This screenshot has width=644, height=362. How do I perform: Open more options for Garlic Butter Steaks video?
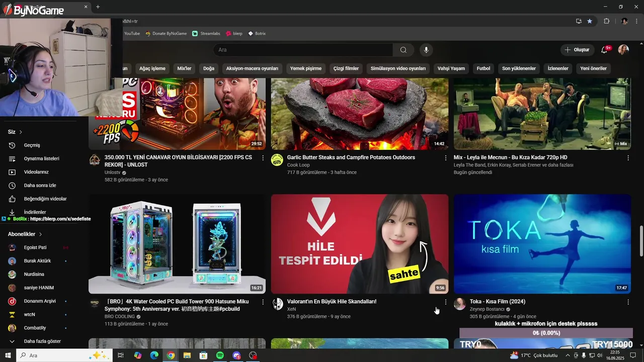(445, 158)
